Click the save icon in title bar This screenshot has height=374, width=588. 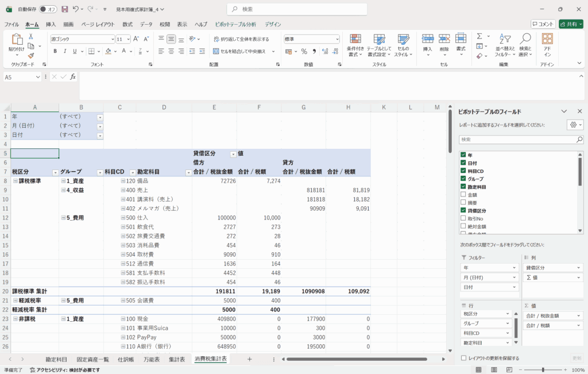[x=64, y=9]
